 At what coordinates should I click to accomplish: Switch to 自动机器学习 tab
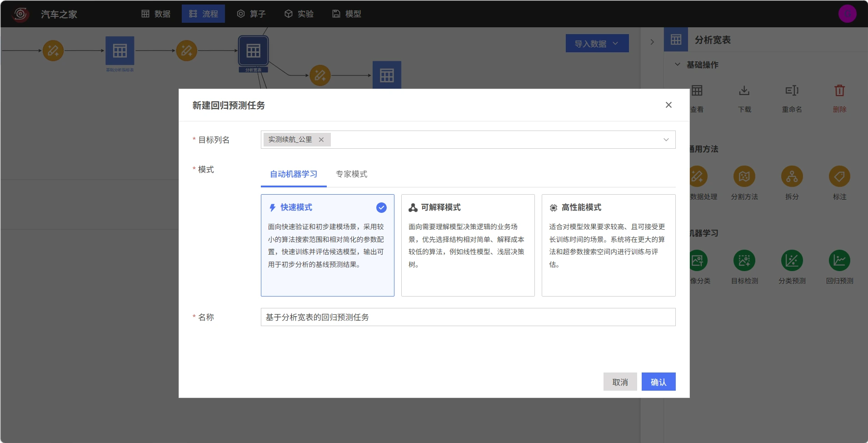coord(294,174)
